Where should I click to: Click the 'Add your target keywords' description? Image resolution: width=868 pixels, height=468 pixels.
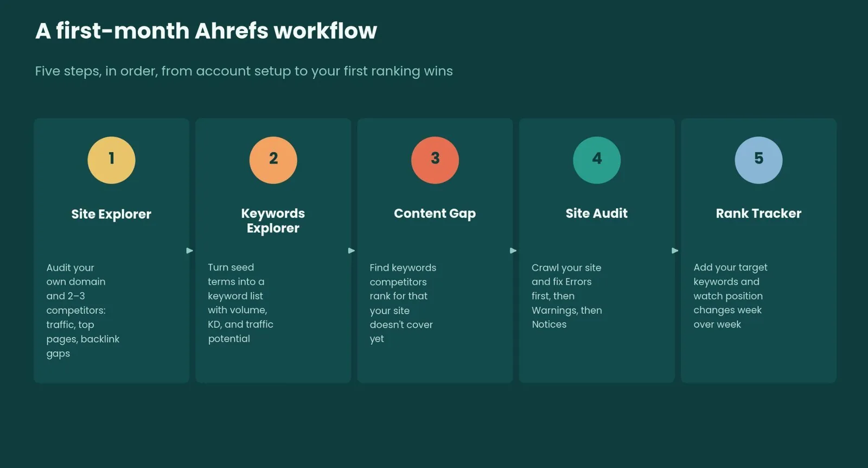(x=731, y=296)
